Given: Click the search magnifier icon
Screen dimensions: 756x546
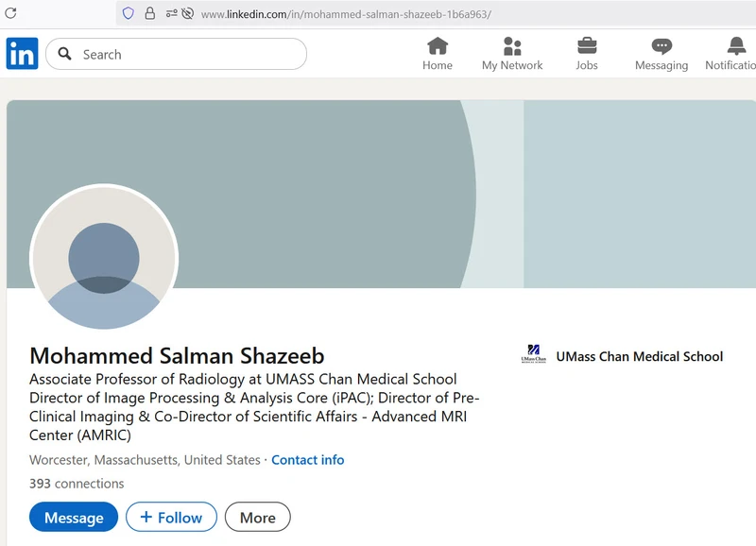Looking at the screenshot, I should (x=65, y=54).
